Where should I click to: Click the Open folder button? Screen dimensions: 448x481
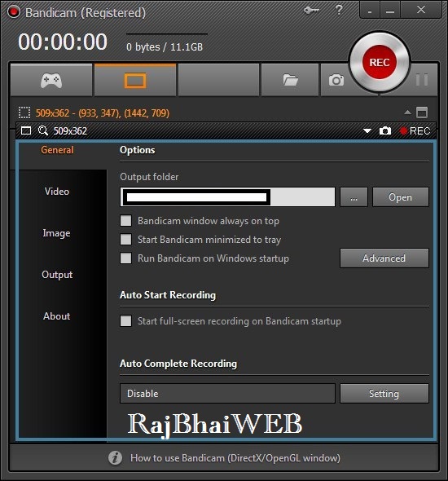[x=401, y=197]
